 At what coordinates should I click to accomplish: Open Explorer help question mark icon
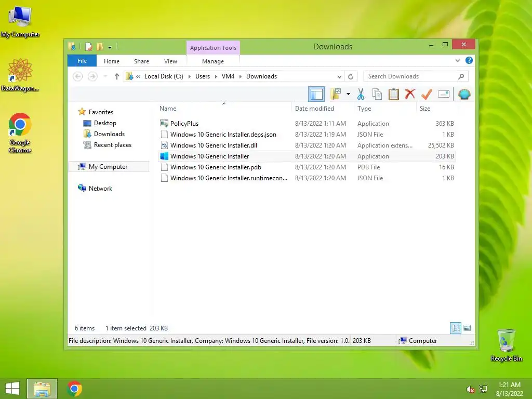(x=469, y=60)
